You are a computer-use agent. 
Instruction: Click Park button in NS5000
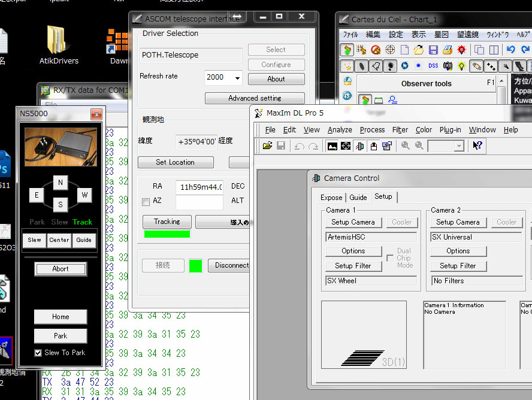pyautogui.click(x=61, y=336)
